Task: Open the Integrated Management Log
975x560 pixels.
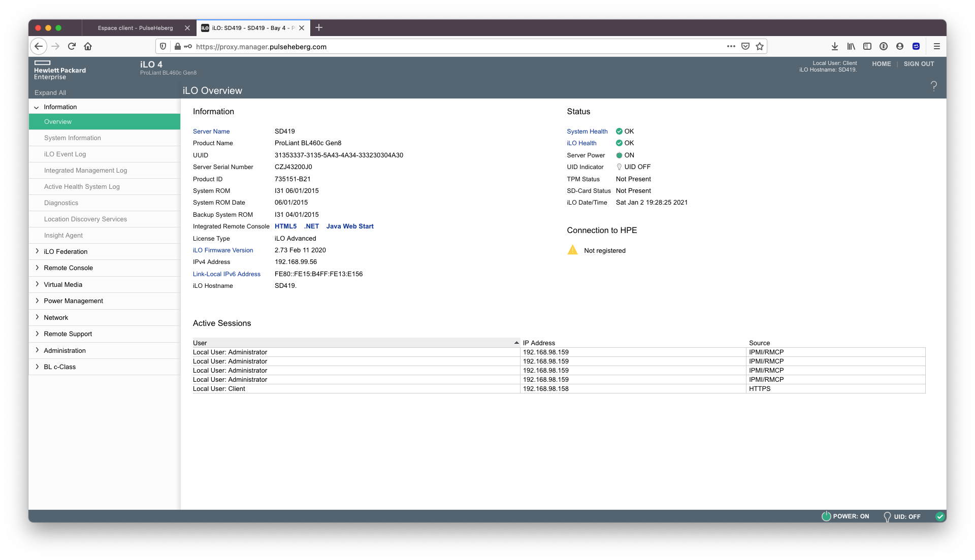Action: (x=105, y=171)
